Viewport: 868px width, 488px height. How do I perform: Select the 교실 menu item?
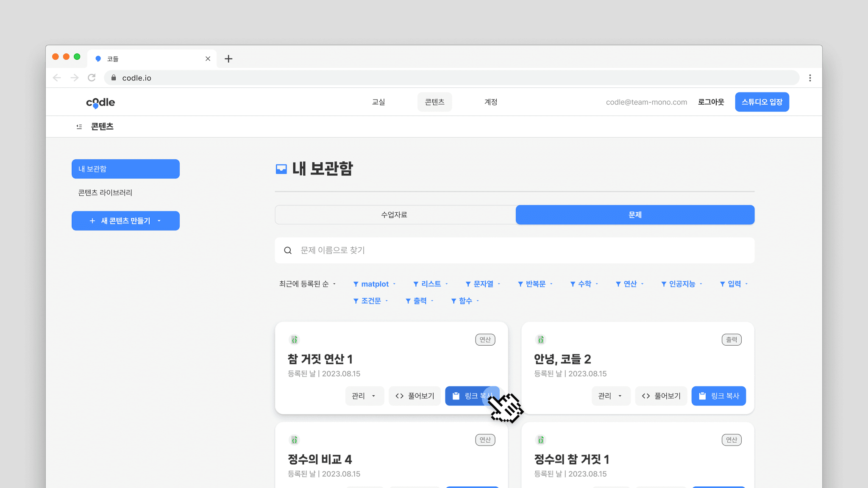pos(378,102)
